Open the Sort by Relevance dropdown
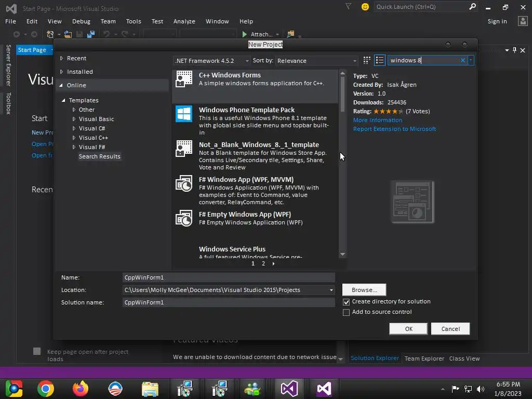The height and width of the screenshot is (399, 532). [316, 61]
